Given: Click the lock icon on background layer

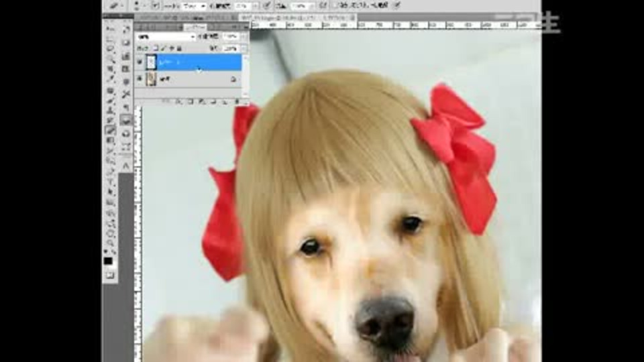Looking at the screenshot, I should [x=233, y=79].
